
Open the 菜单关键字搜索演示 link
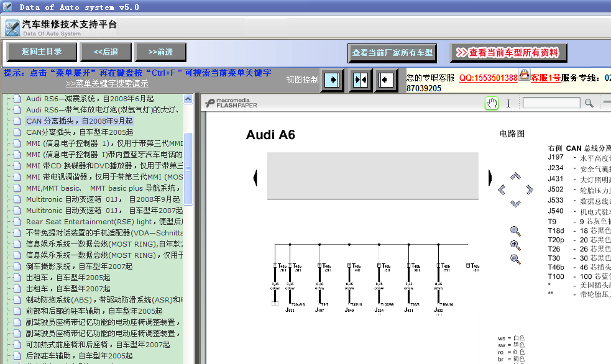[x=107, y=84]
